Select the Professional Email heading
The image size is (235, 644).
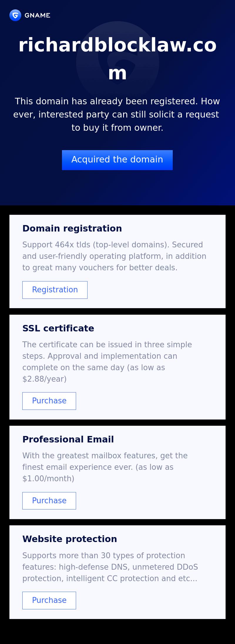(68, 439)
